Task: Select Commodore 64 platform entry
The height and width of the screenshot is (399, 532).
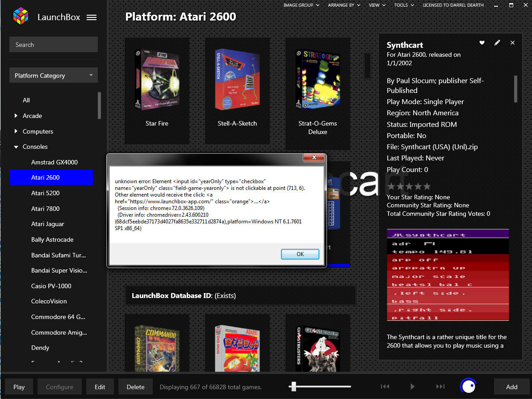Action: pos(58,317)
